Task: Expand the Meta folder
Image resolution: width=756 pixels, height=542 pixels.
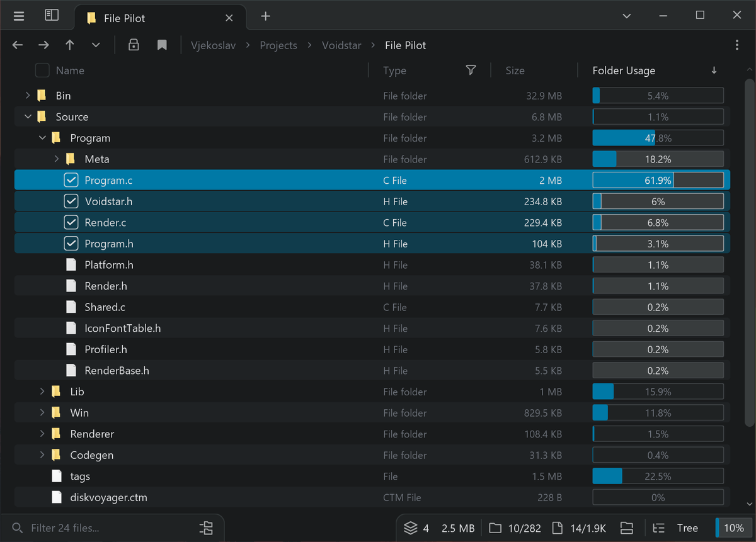Action: (x=56, y=159)
